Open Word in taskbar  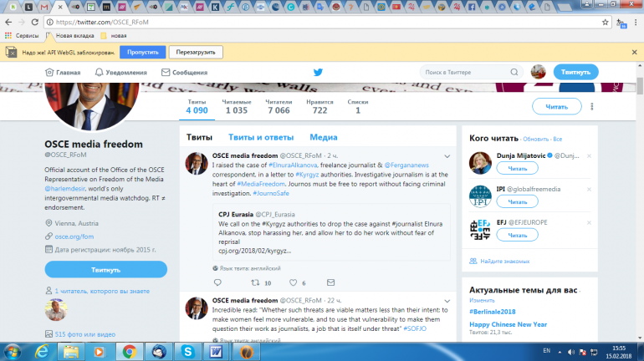216,352
